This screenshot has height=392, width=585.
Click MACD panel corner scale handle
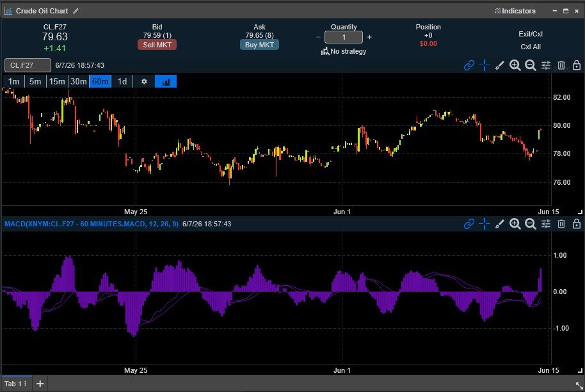point(580,370)
